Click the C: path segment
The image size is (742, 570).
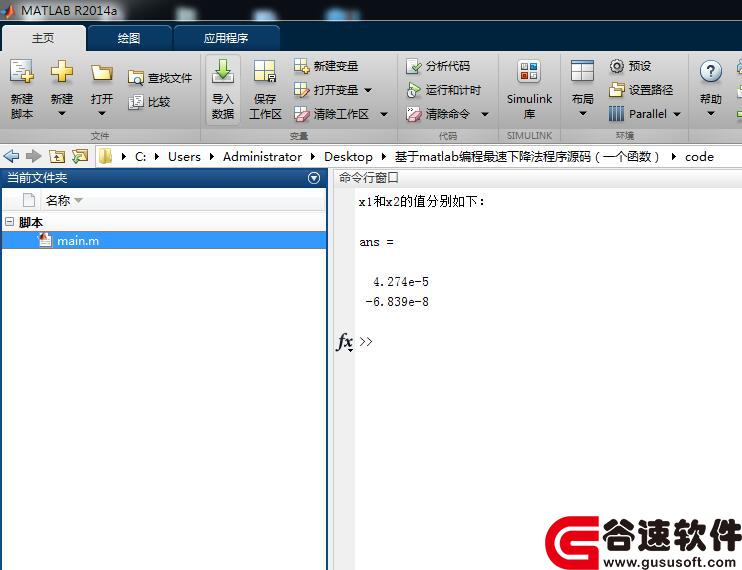point(141,157)
